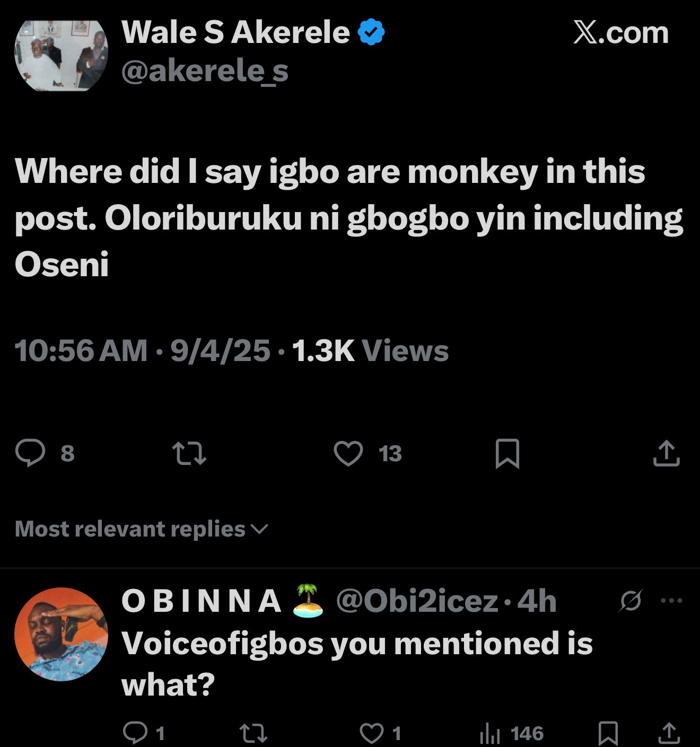Click the Grok icon on OBINNA's reply

click(631, 601)
